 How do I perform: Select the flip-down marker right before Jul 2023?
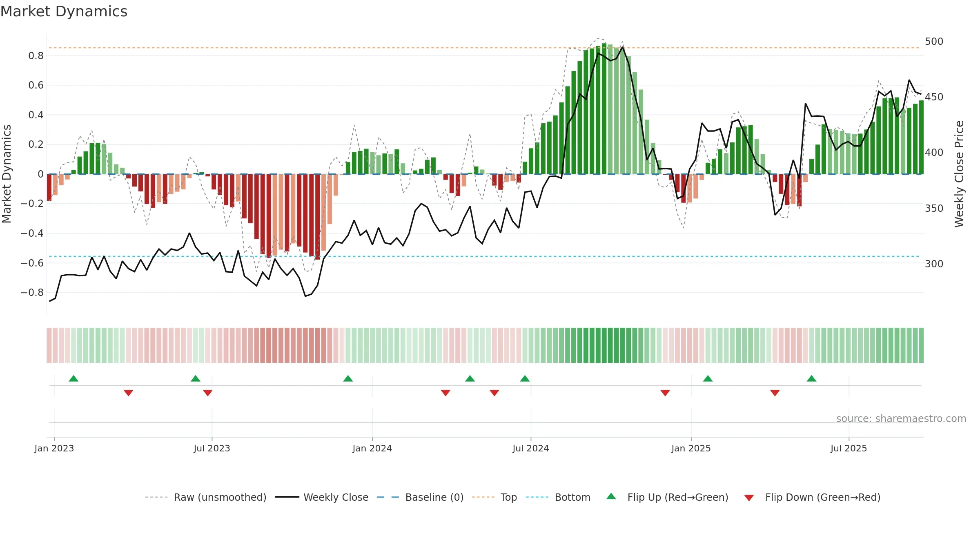(207, 393)
